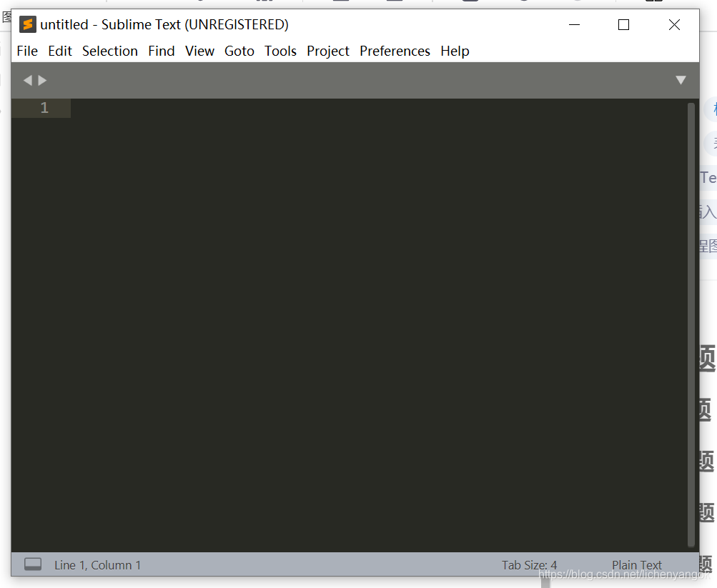Close the Sublime Text window

[674, 25]
